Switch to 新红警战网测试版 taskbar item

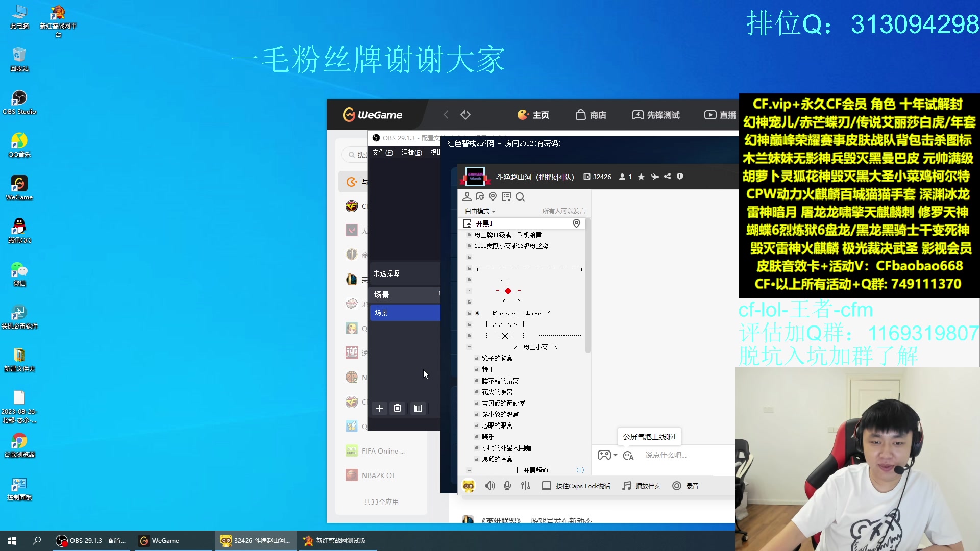point(337,540)
